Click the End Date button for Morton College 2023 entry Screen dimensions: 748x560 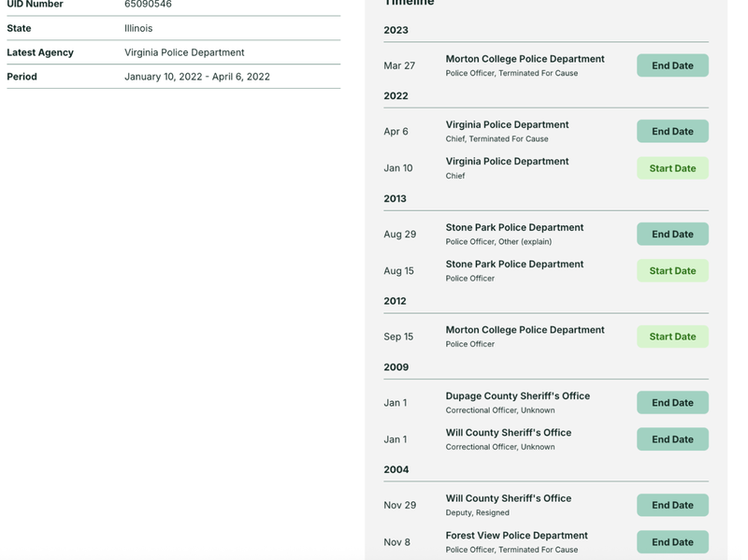pos(671,65)
